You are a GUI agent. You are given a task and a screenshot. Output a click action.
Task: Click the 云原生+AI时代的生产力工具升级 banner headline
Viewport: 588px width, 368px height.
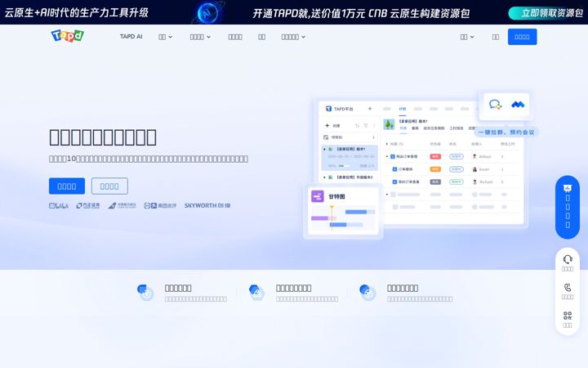point(77,13)
